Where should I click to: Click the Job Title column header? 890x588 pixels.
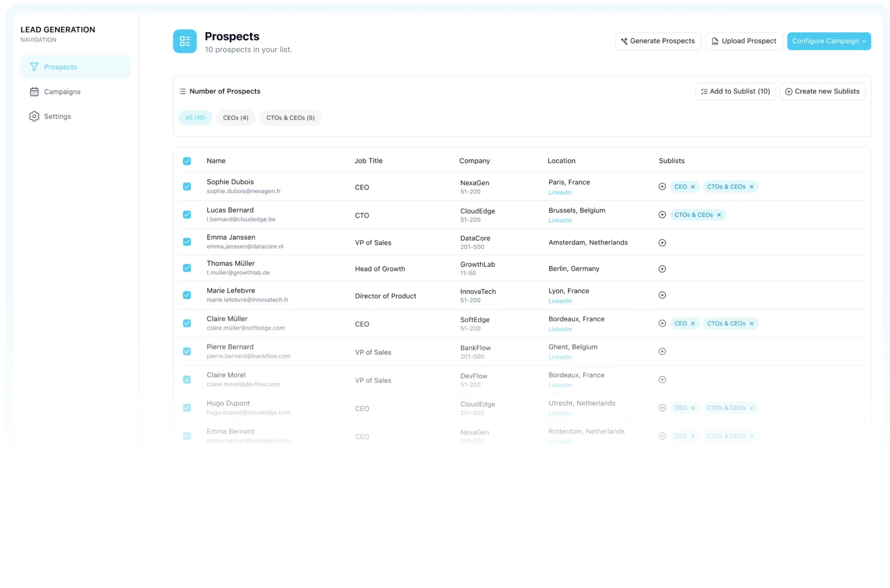pos(368,161)
